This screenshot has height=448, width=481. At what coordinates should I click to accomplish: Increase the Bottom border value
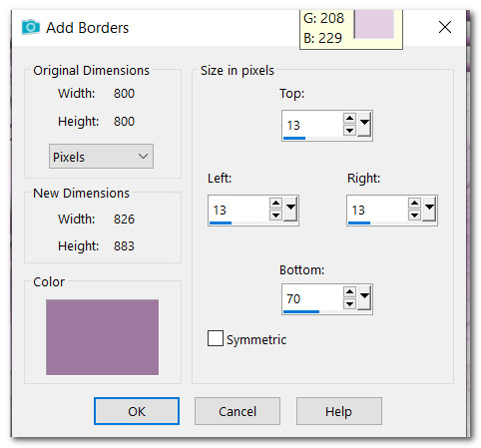coord(349,291)
